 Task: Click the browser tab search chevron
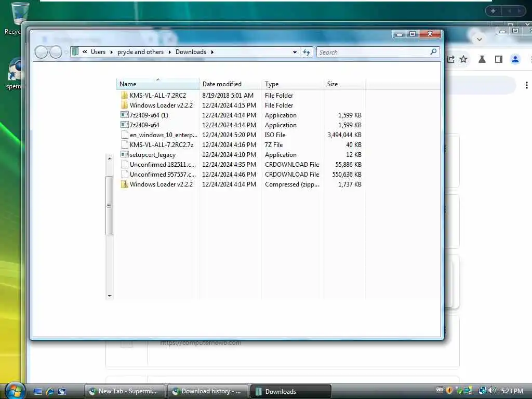[x=479, y=39]
